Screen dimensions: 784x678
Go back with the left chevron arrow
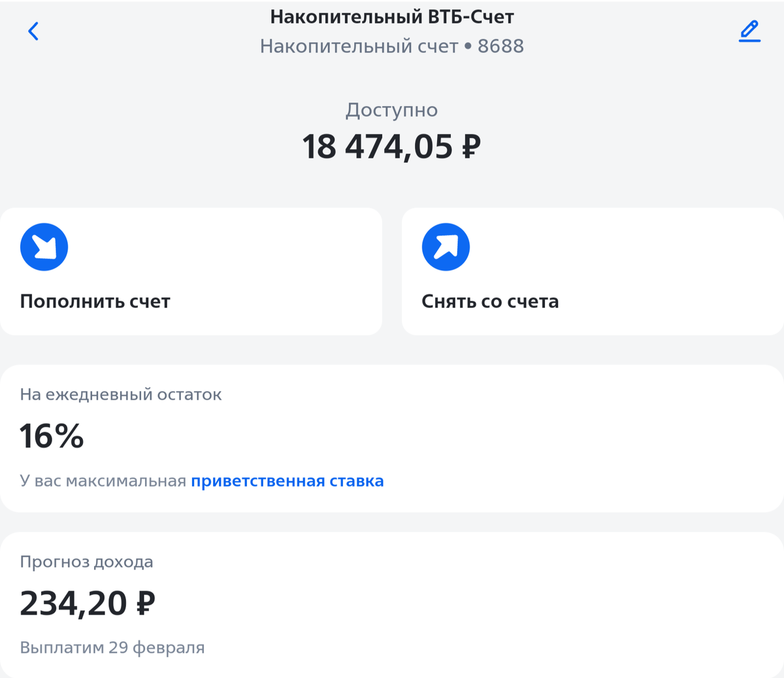tap(33, 31)
